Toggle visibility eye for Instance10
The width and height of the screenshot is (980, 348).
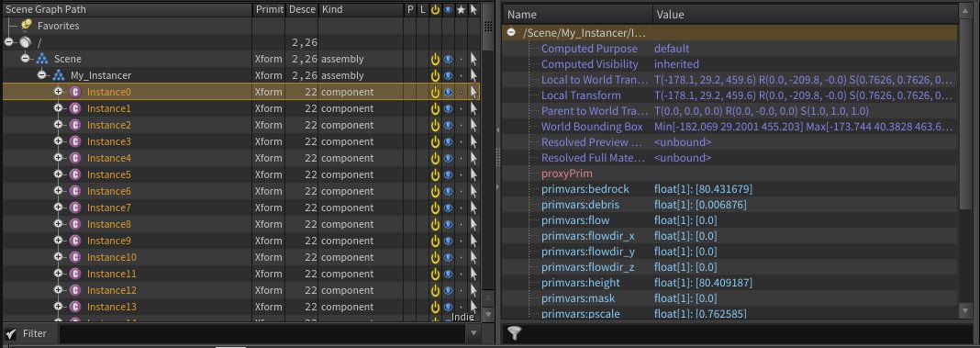tap(448, 257)
